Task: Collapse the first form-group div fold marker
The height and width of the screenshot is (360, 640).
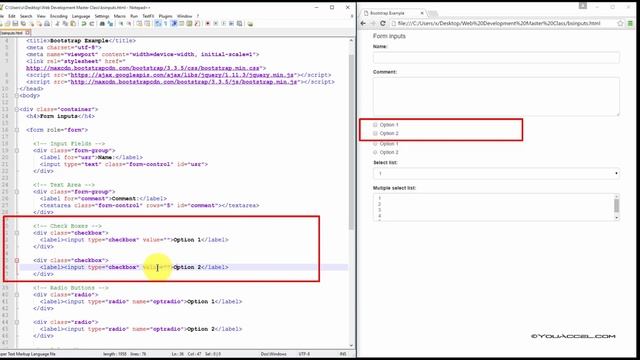Action: click(17, 151)
